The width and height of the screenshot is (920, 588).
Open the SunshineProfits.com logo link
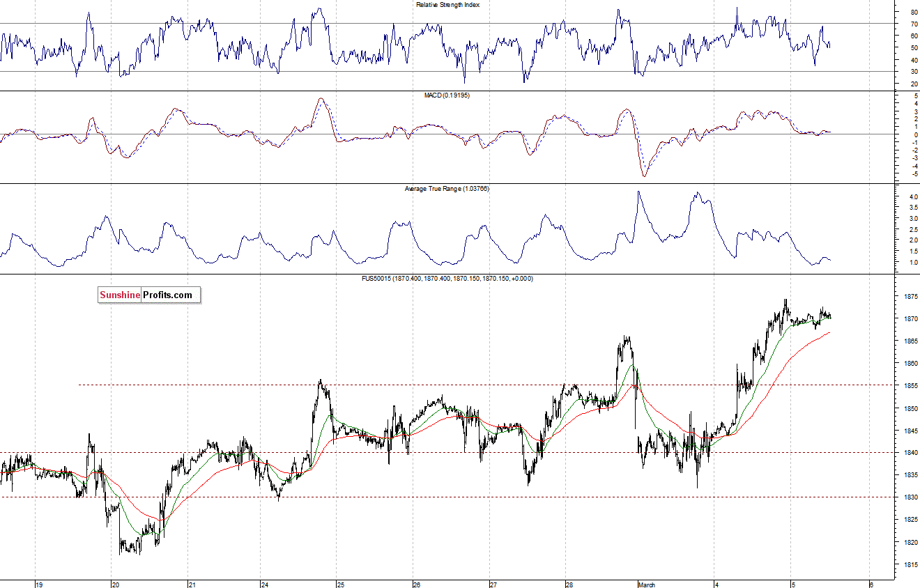pos(149,295)
